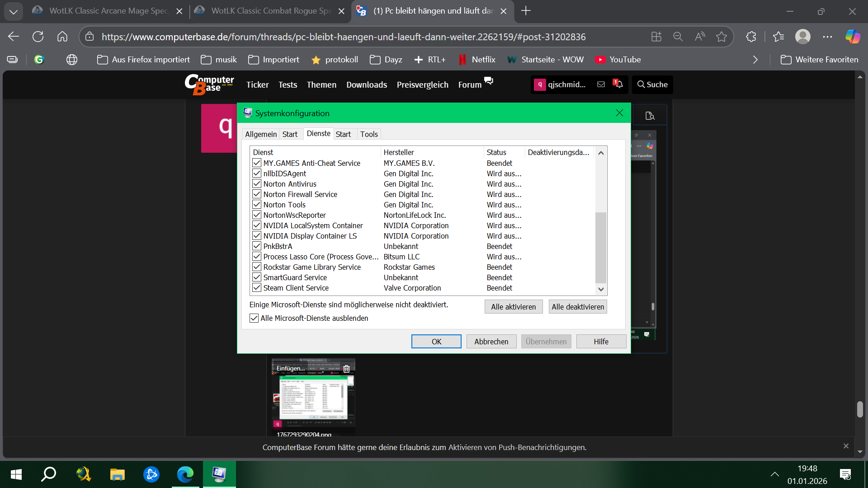Screen dimensions: 868x488
Task: Switch to the Tools tab
Action: 368,134
